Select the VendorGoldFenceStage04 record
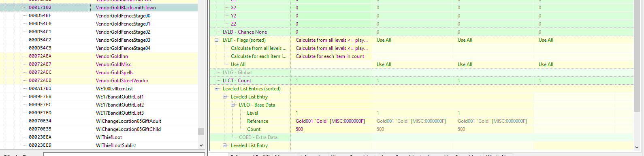The image size is (644, 156). tap(123, 48)
